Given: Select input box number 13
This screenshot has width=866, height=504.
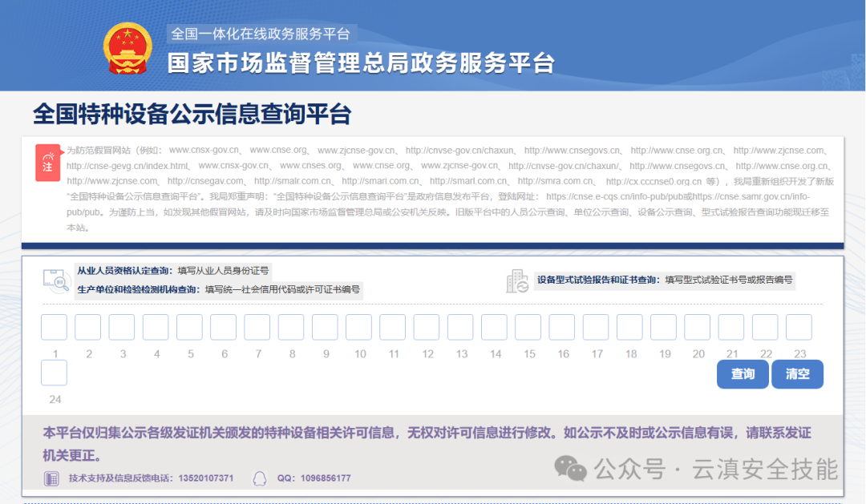Looking at the screenshot, I should [x=460, y=328].
